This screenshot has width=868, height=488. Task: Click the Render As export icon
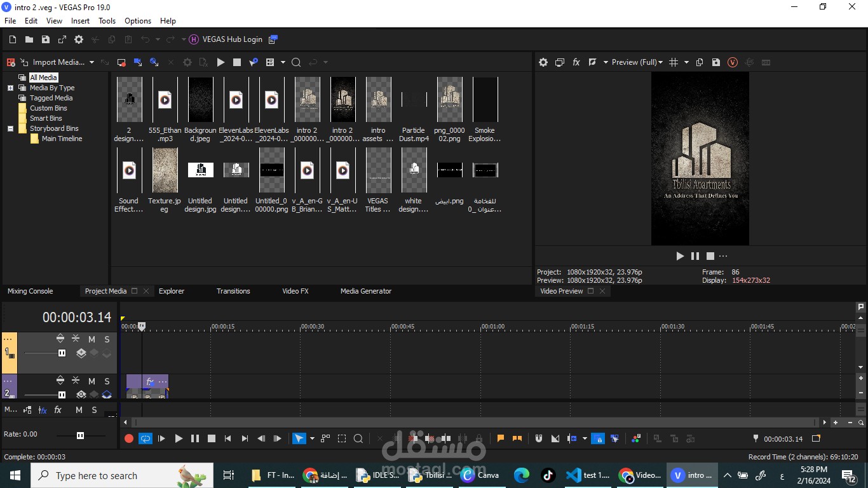click(x=62, y=39)
